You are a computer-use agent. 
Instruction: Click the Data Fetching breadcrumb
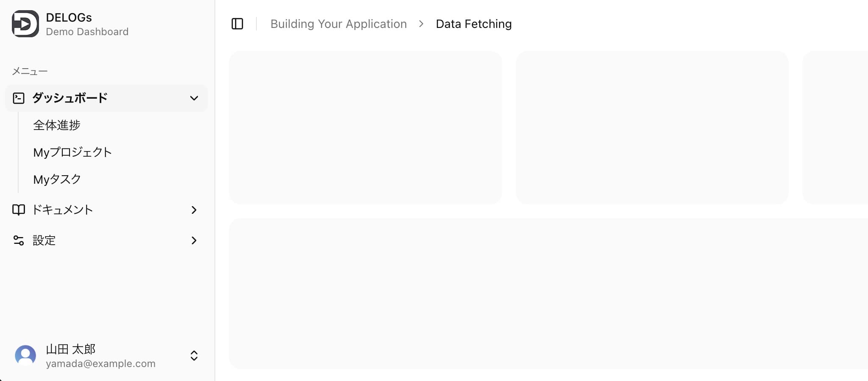tap(474, 24)
